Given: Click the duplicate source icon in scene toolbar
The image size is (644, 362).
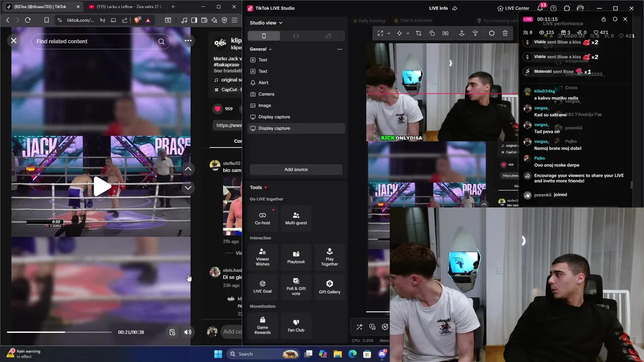Looking at the screenshot, I should tap(432, 33).
